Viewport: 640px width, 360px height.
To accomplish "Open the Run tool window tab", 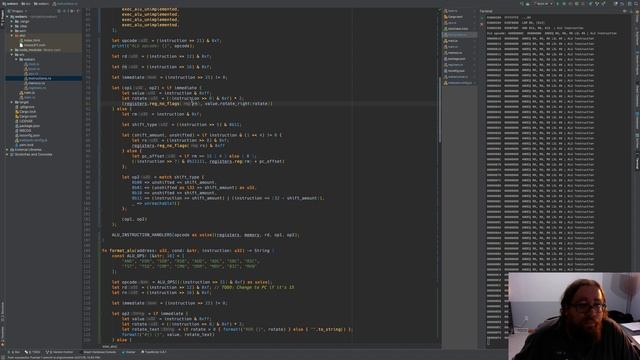I will 15,352.
